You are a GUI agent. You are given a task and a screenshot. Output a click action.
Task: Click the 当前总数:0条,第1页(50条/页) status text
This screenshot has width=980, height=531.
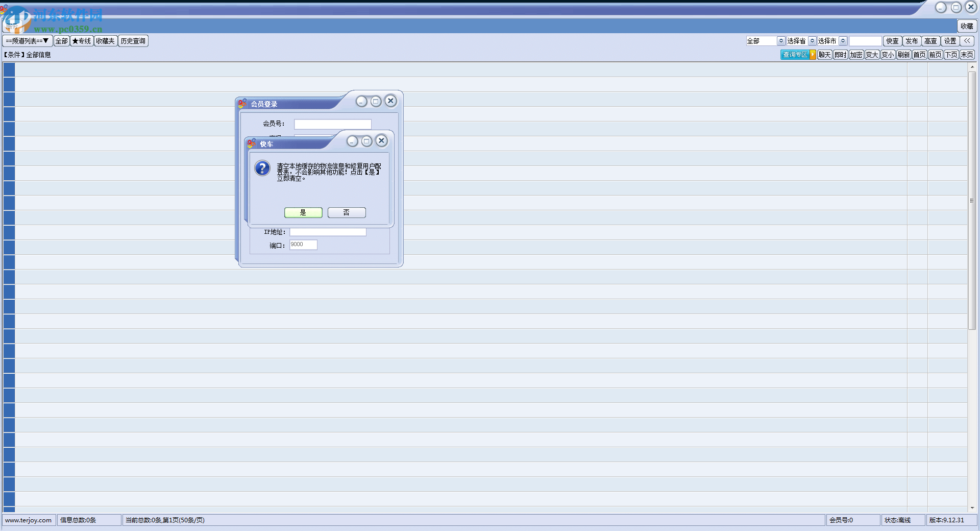pos(165,520)
